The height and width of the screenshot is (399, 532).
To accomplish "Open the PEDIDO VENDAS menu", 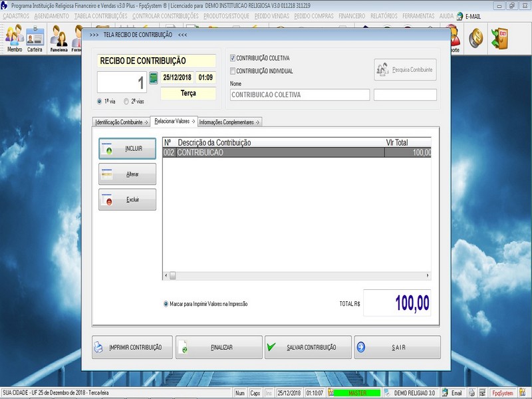I will pos(272,16).
